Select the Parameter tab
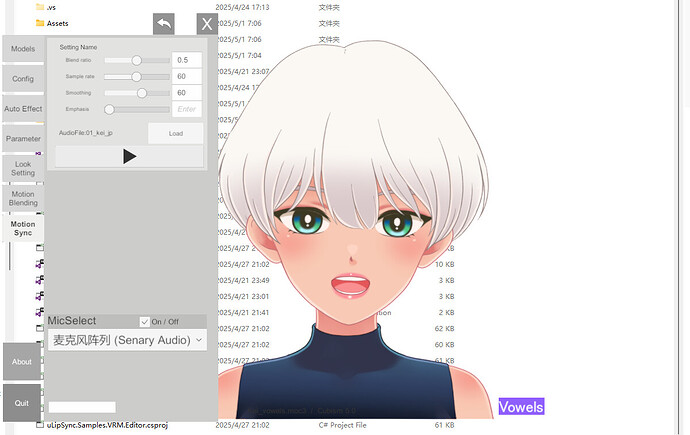 click(23, 139)
